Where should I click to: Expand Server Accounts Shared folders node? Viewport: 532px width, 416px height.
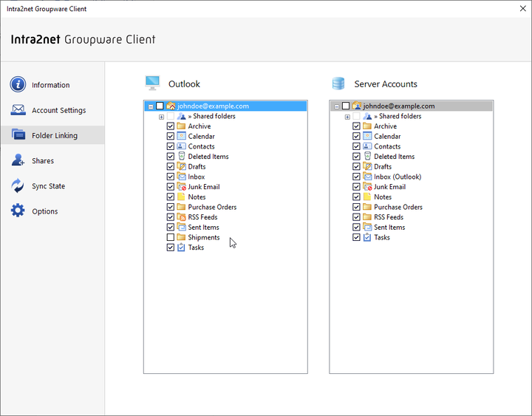click(347, 117)
